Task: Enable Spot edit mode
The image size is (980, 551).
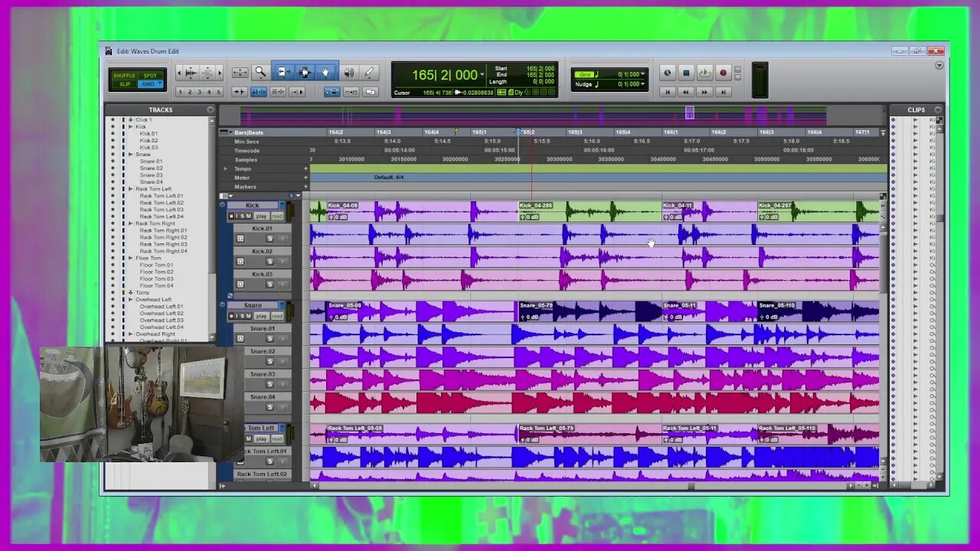Action: tap(150, 76)
